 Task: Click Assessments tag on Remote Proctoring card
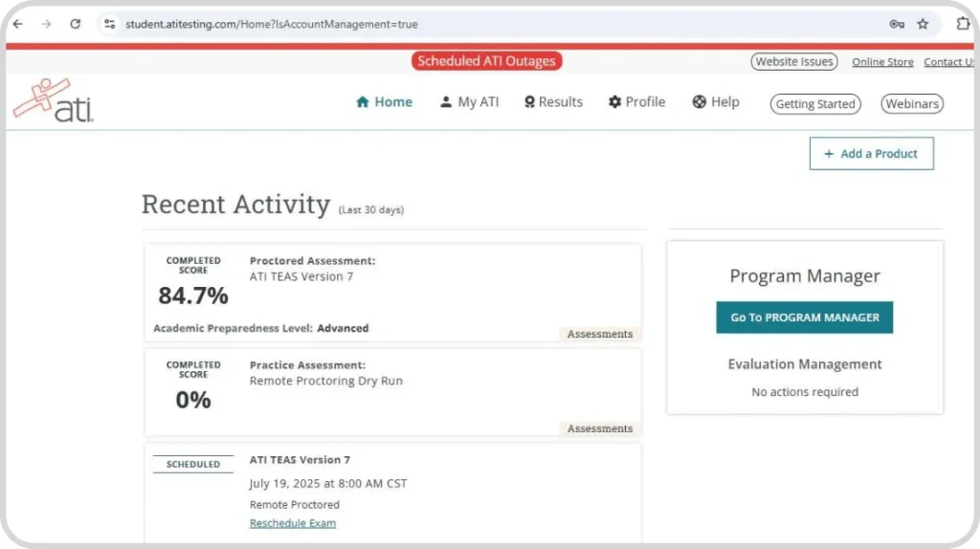(600, 428)
